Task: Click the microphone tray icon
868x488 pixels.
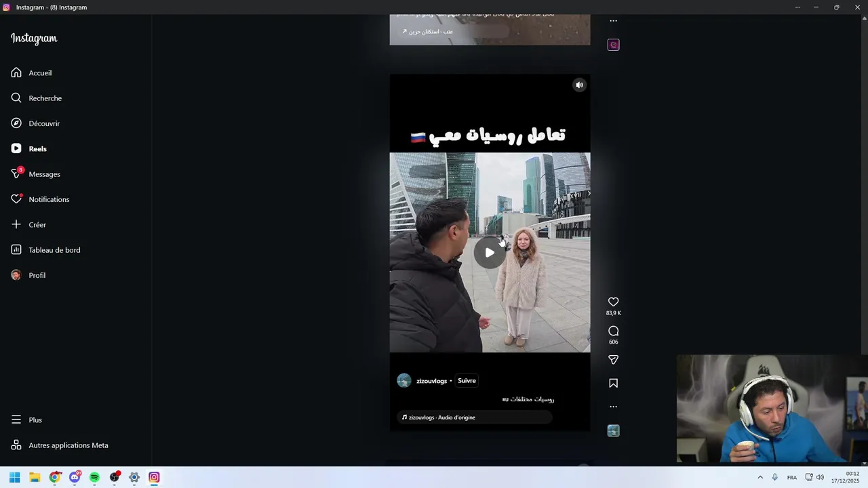Action: coord(774,477)
